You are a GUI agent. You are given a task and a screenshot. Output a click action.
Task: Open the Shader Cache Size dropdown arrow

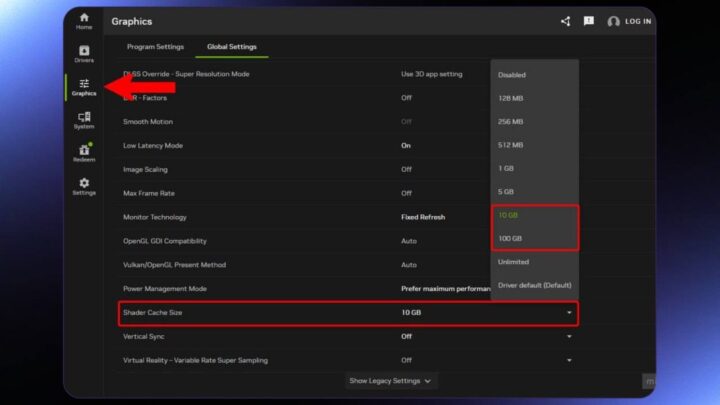[570, 313]
